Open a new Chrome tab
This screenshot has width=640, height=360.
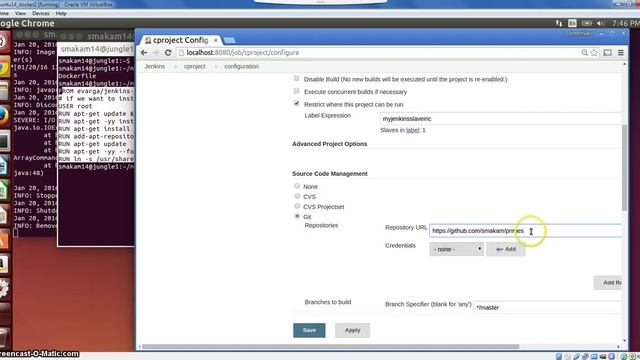point(229,40)
